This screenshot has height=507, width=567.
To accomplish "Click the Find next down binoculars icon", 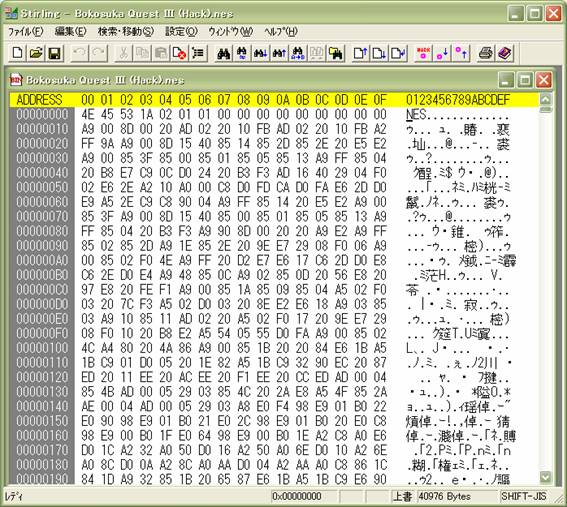I will [260, 53].
